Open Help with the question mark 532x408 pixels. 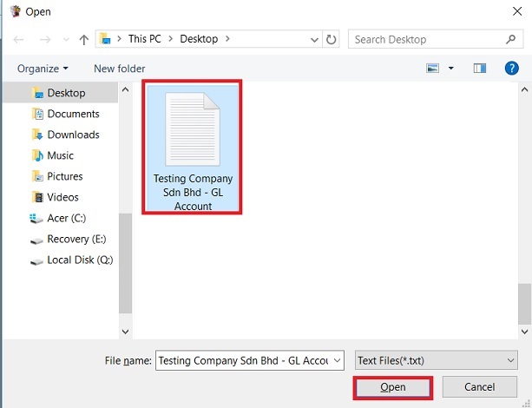point(511,68)
